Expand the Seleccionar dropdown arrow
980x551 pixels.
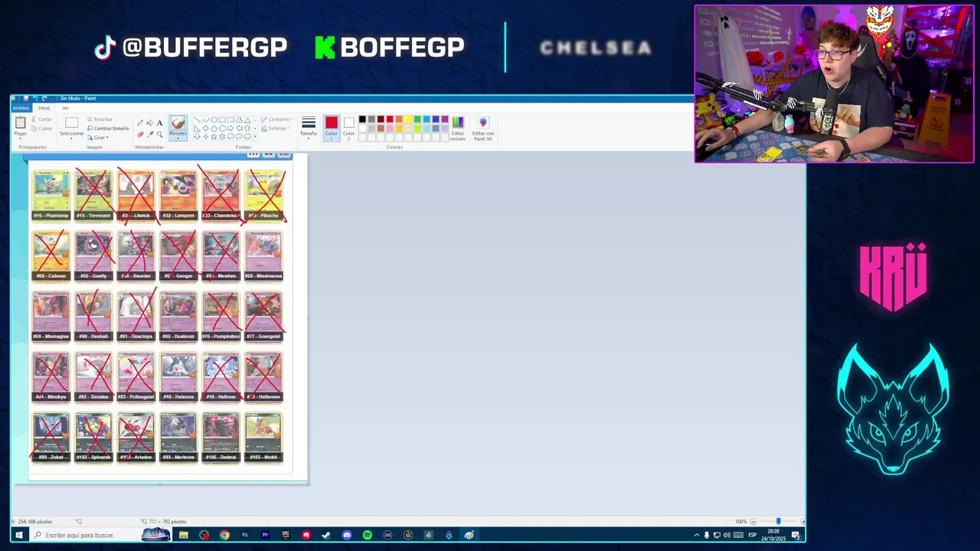[x=71, y=139]
